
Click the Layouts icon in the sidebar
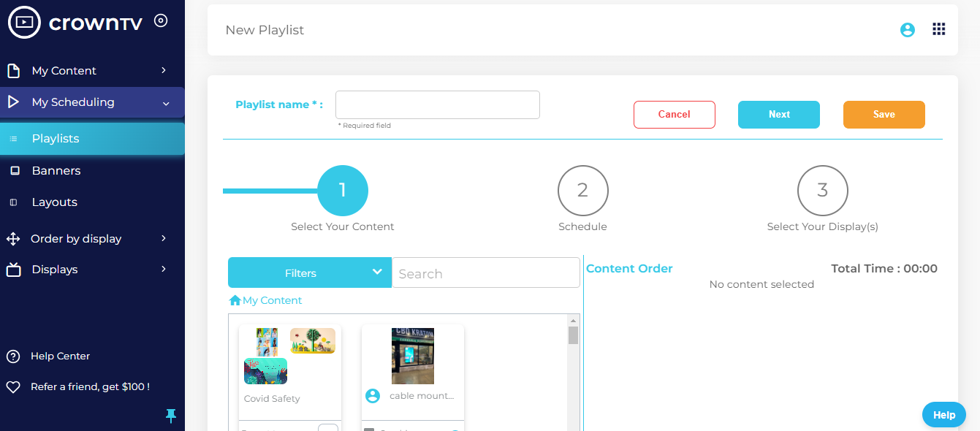pos(12,202)
